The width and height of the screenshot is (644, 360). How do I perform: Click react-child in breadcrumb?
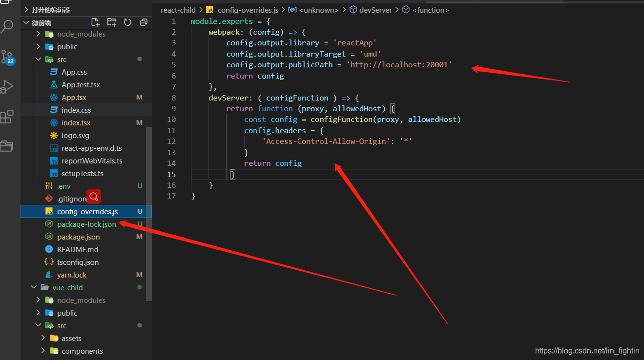tap(178, 10)
